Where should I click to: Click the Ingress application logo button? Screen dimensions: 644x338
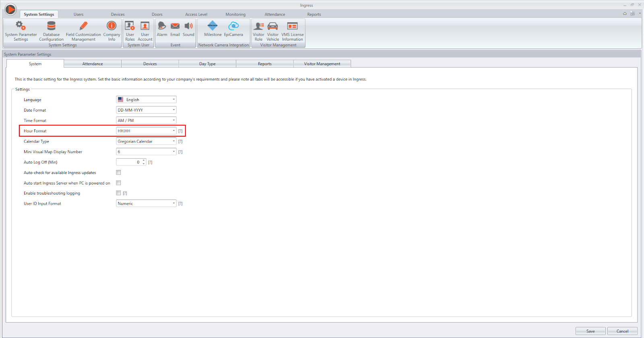tap(10, 9)
